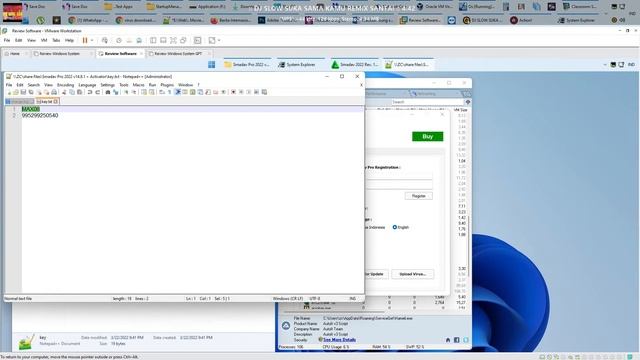The width and height of the screenshot is (640, 360).
Task: Open Notepad++ Plugins menu
Action: [167, 85]
